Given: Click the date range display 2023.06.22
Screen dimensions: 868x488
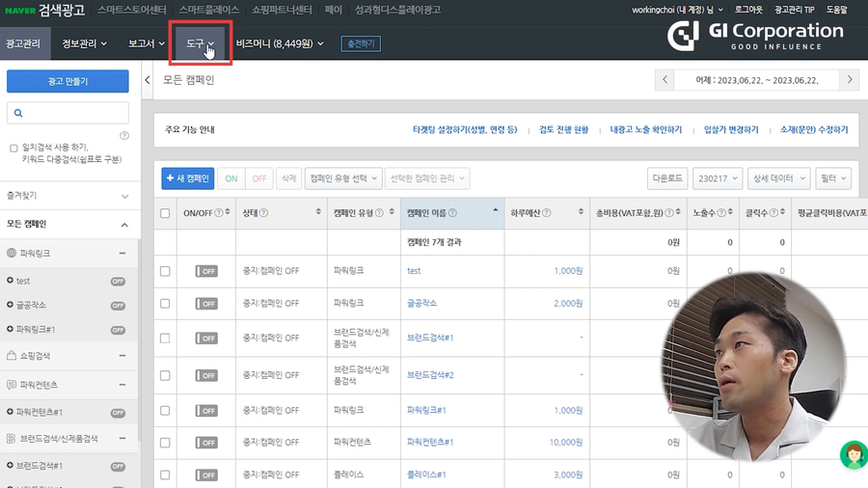Looking at the screenshot, I should pos(757,80).
